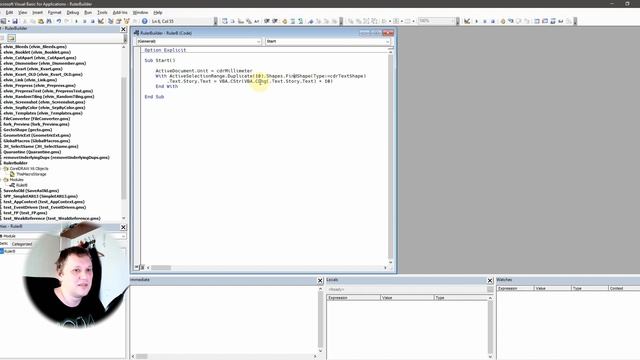
Task: Close the Immediate panel
Action: tap(320, 280)
